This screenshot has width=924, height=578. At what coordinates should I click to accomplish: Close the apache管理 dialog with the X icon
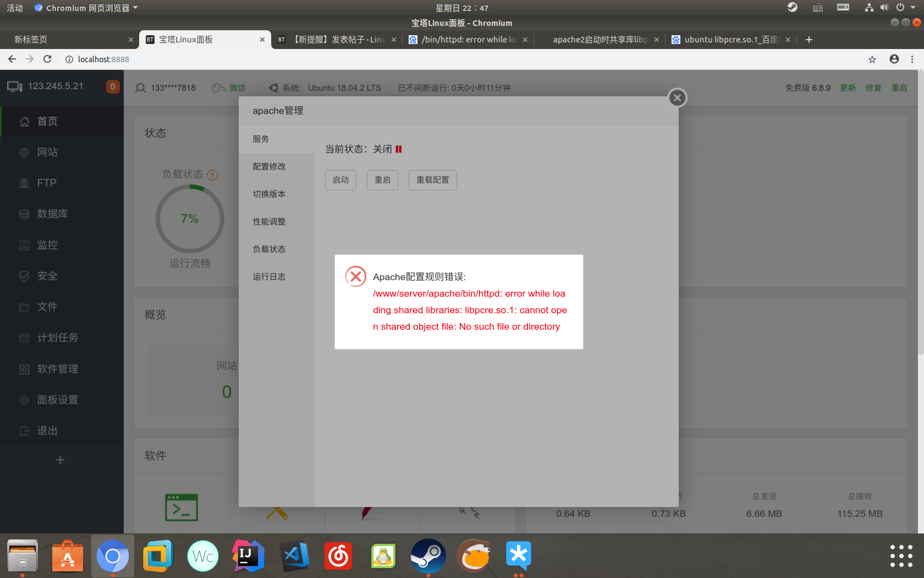tap(677, 98)
